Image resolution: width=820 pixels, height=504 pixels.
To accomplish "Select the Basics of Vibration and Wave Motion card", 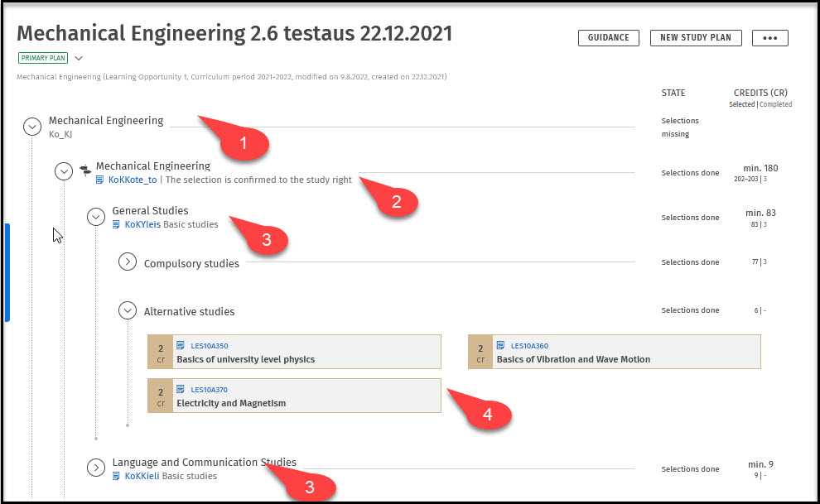I will (625, 353).
